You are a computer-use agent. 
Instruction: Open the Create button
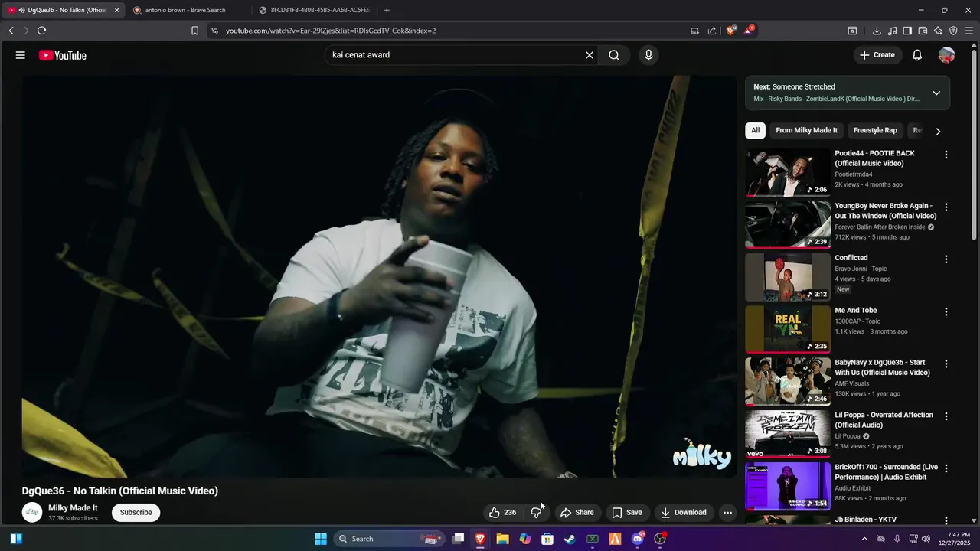877,55
